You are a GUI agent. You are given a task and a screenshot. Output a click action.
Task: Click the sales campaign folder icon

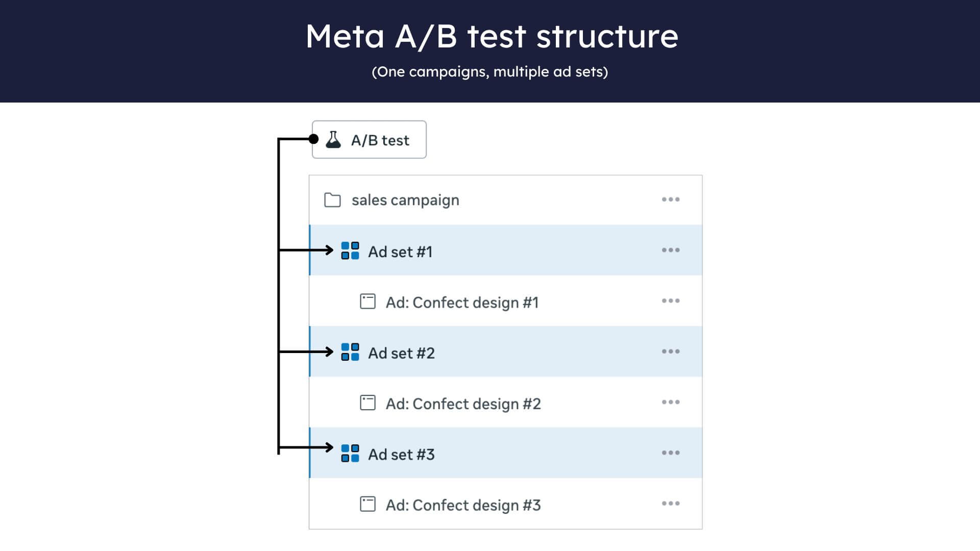332,199
